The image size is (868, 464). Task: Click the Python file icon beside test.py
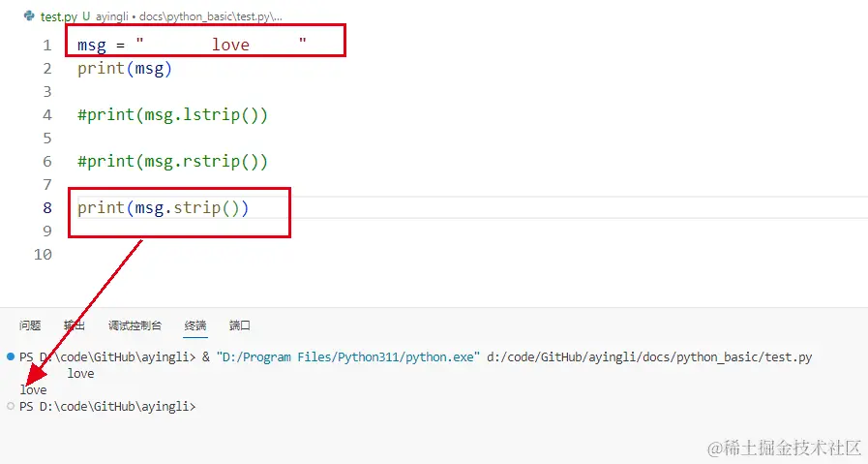(29, 16)
